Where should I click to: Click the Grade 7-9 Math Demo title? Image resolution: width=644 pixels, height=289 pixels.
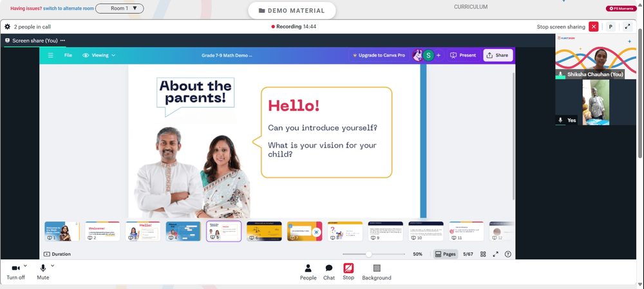pos(227,55)
